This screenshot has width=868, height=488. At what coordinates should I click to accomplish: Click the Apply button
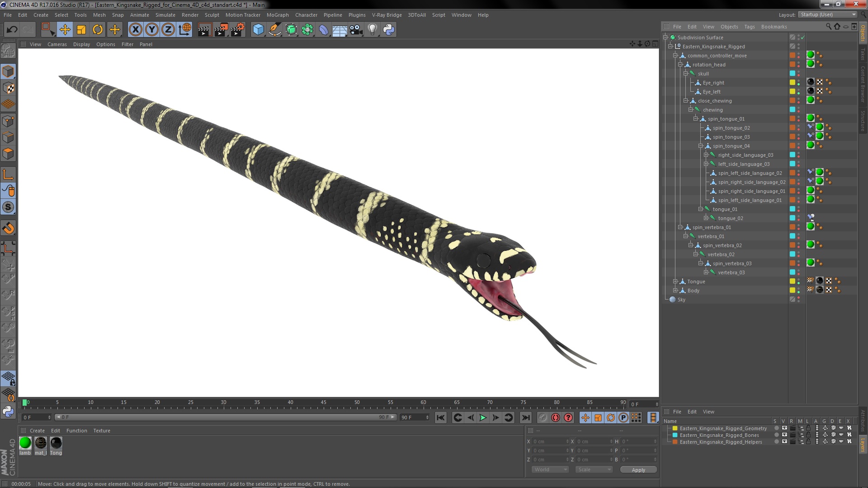(x=638, y=470)
